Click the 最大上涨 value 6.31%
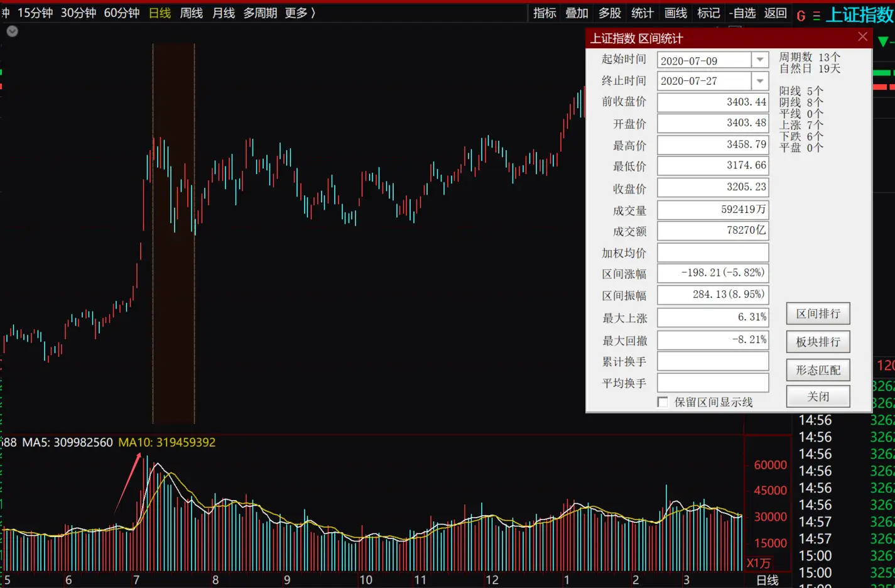895x588 pixels. coord(713,318)
